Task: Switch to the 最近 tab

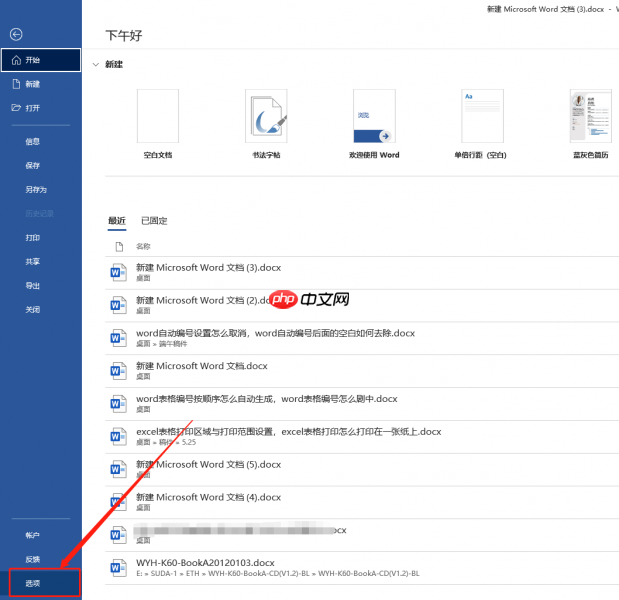Action: pyautogui.click(x=117, y=221)
